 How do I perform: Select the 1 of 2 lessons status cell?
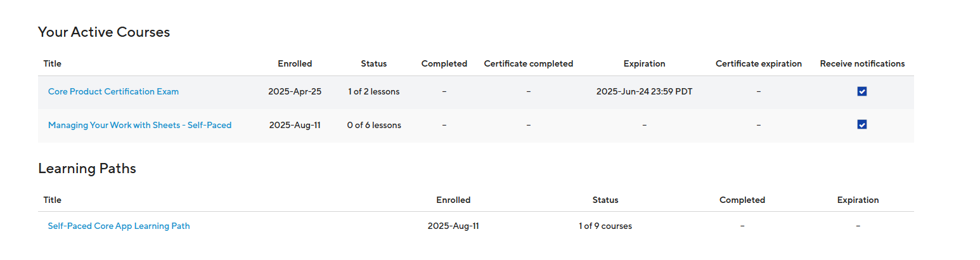tap(374, 91)
